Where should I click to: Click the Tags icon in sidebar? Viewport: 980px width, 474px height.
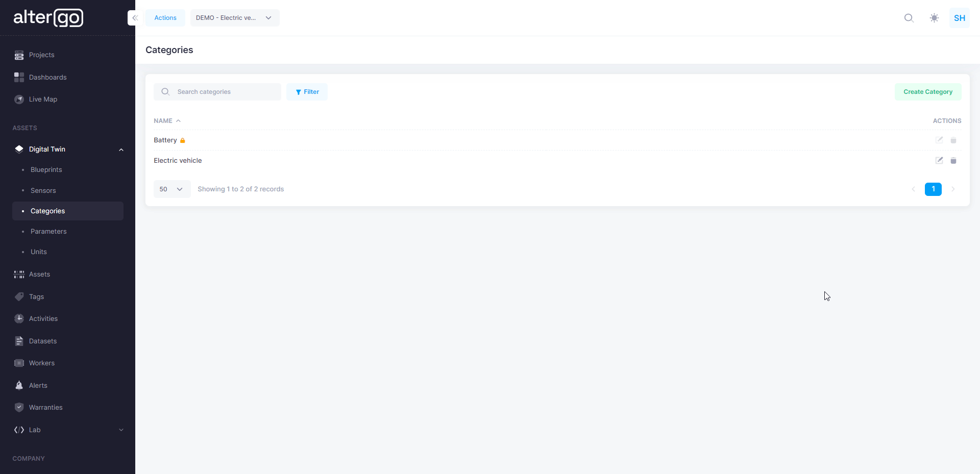click(19, 296)
